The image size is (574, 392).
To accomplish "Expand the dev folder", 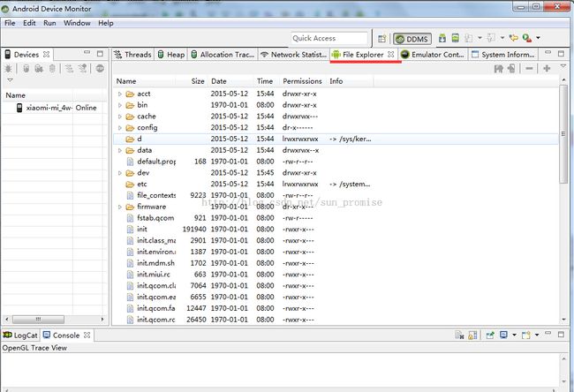I will pyautogui.click(x=120, y=173).
